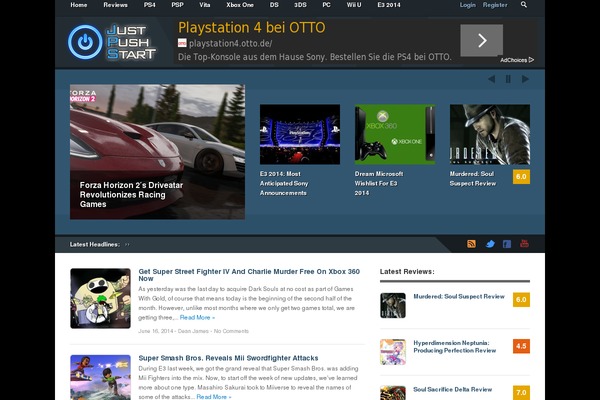Click Read More on Smash Bros. article
Viewport: 600px width, 400px height.
pyautogui.click(x=214, y=397)
